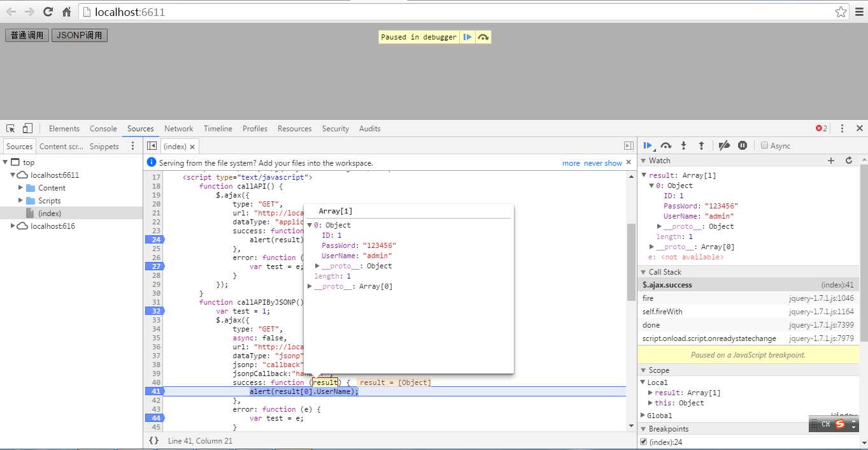Screen dimensions: 868x450
Task: Toggle breakpoint on line 24 gutter
Action: pyautogui.click(x=154, y=240)
